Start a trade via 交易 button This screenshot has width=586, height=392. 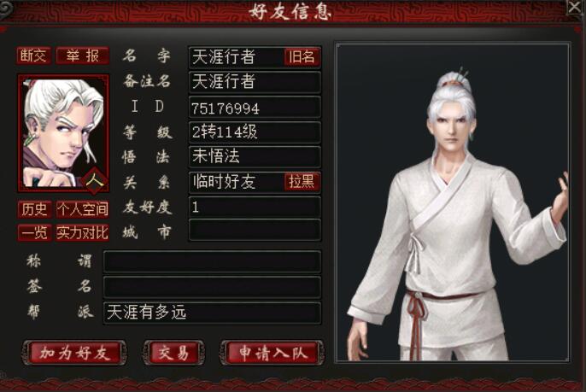coord(173,353)
